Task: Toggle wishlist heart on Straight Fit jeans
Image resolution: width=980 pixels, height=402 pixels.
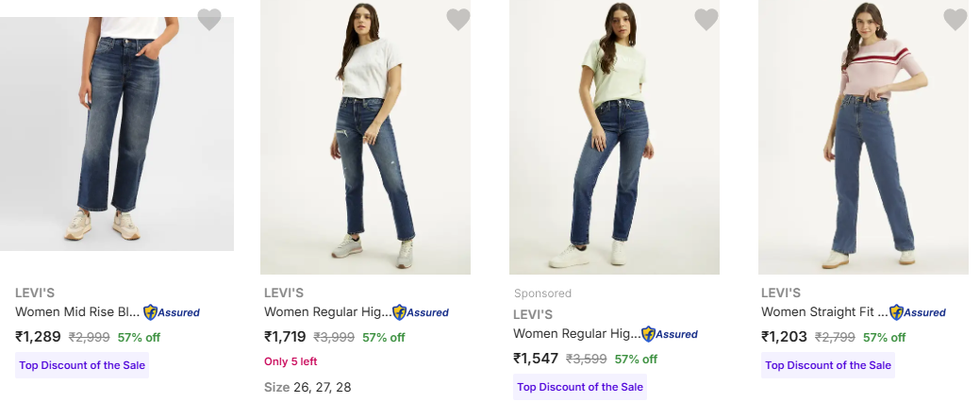Action: point(955,19)
